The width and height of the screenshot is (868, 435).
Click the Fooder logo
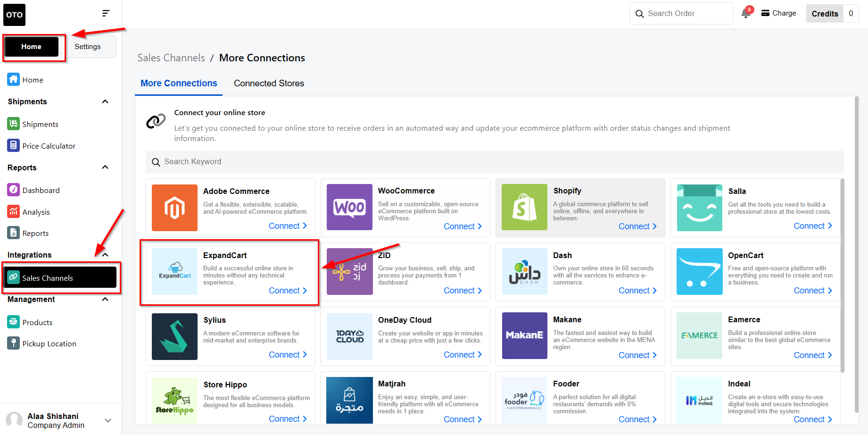click(x=524, y=400)
